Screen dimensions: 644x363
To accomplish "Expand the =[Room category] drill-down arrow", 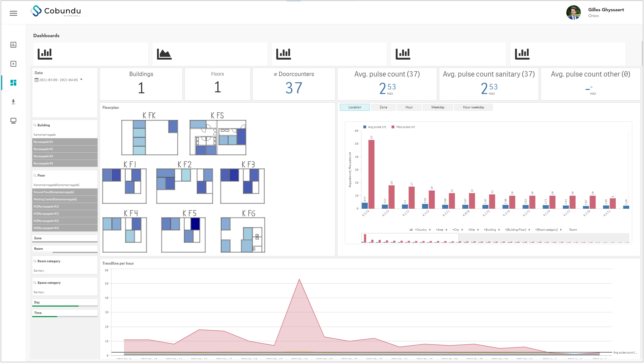I will point(561,230).
